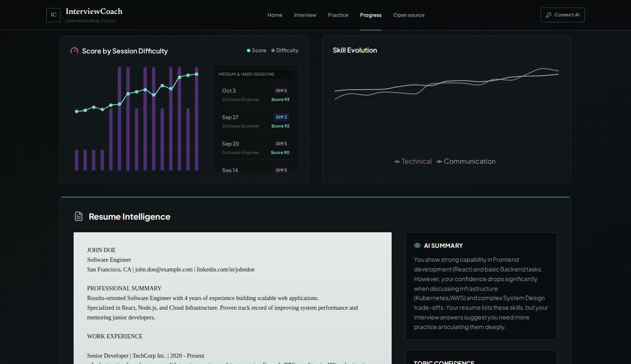Viewport: 631px width, 364px height.
Task: Select the Sep 27 session row
Action: click(256, 121)
